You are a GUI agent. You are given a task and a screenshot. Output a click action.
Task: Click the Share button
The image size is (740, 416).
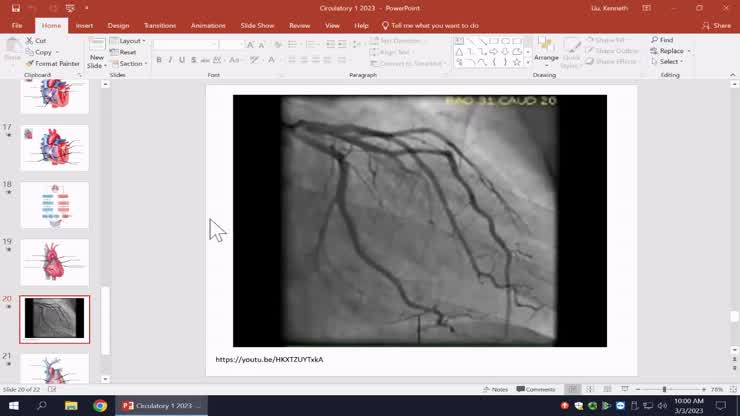pyautogui.click(x=716, y=25)
